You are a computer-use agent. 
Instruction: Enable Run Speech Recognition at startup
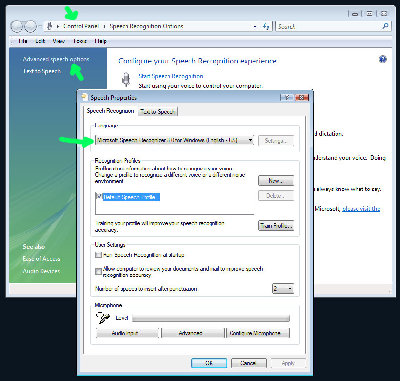coord(98,255)
